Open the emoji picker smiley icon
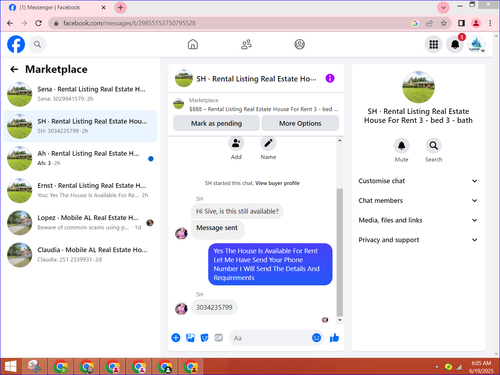Viewport: 500px width, 375px height. pos(316,338)
